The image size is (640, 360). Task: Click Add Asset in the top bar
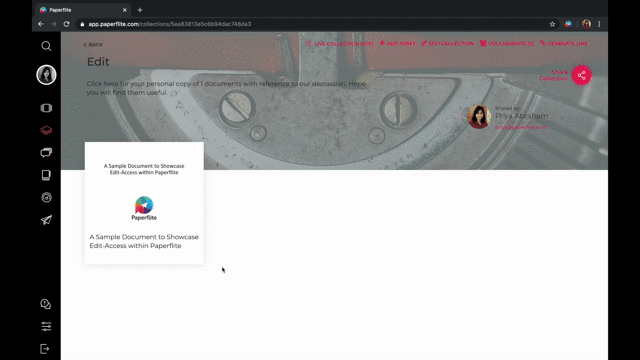(398, 43)
